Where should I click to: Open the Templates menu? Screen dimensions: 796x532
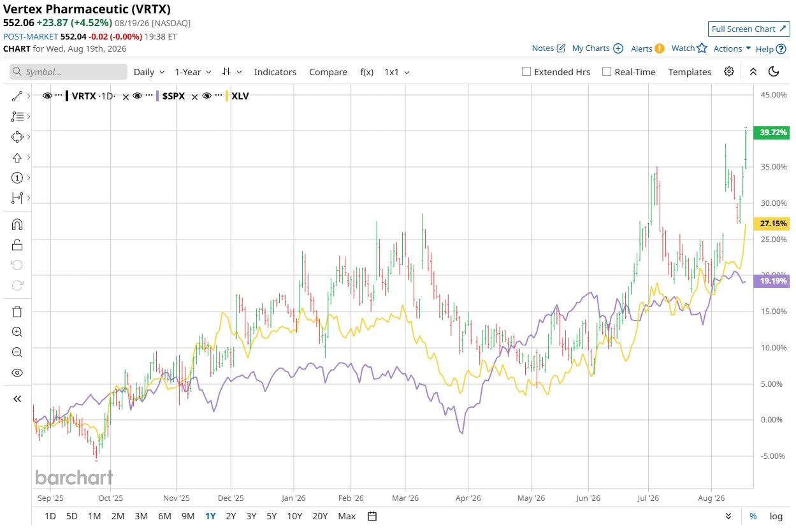coord(690,72)
